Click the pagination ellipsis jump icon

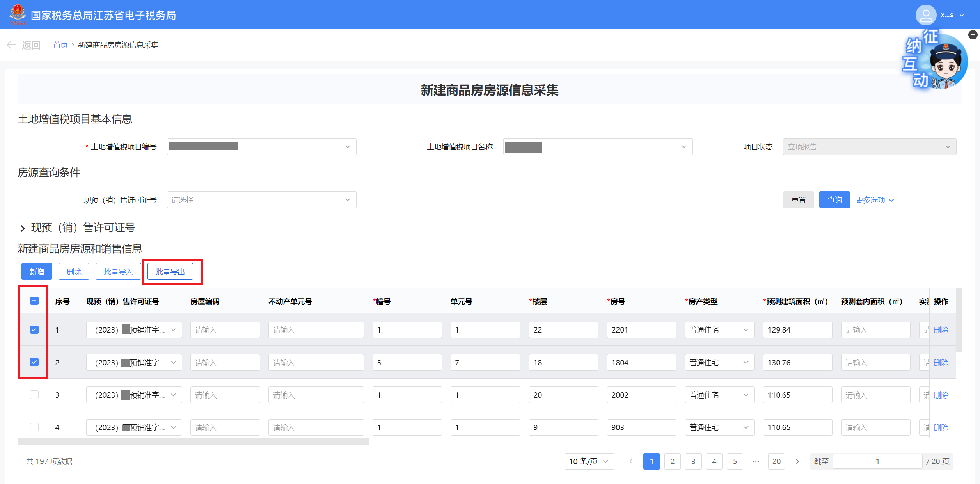click(756, 461)
